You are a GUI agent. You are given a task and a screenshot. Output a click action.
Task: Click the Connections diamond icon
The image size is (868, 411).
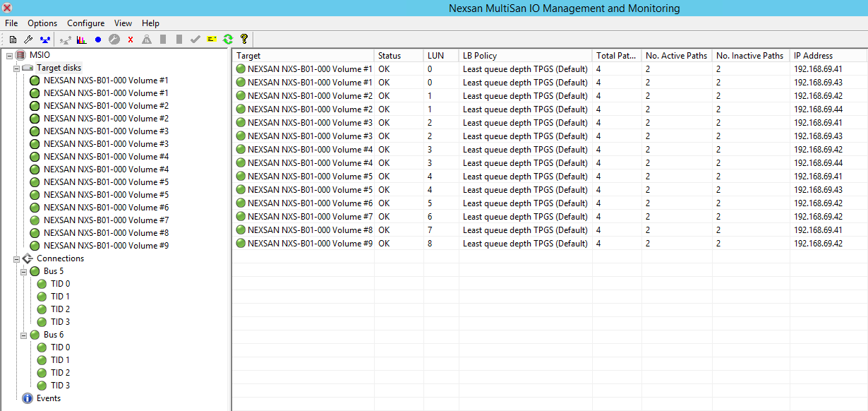pyautogui.click(x=28, y=258)
